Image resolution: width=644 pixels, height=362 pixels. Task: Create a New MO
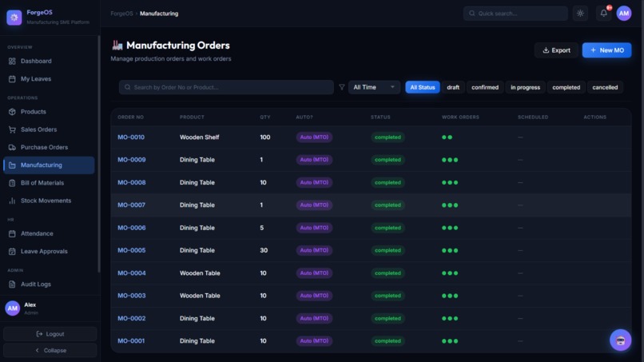(606, 50)
